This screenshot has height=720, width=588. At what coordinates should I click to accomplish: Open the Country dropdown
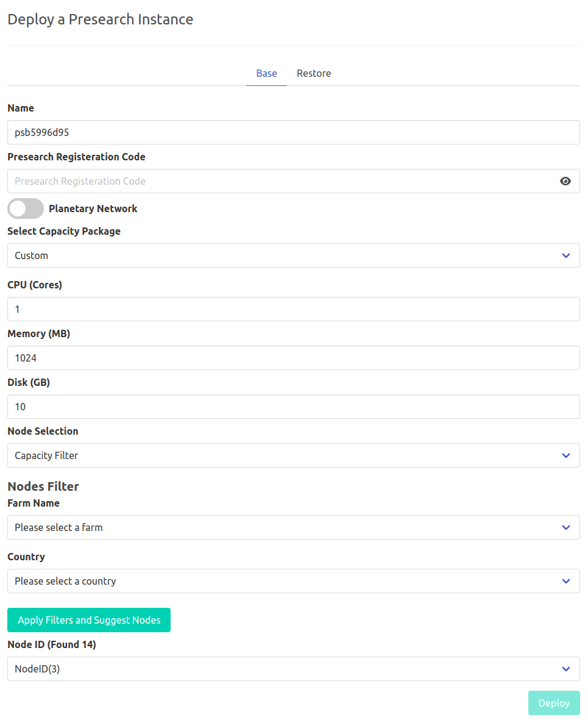(293, 581)
